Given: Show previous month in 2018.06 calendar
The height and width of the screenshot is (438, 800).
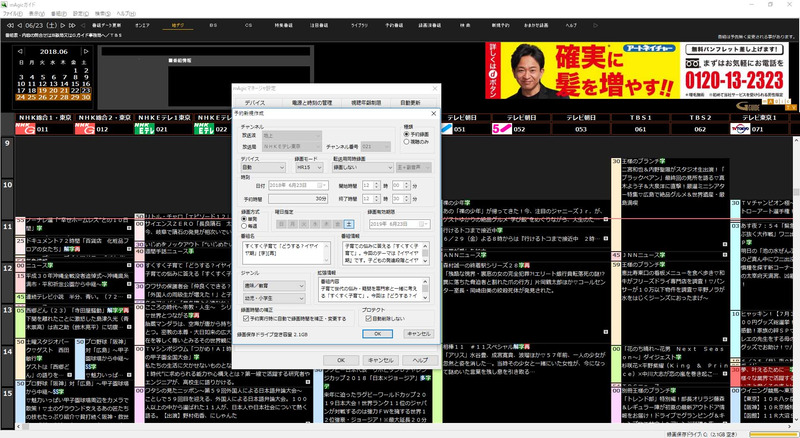Looking at the screenshot, I should [x=20, y=51].
